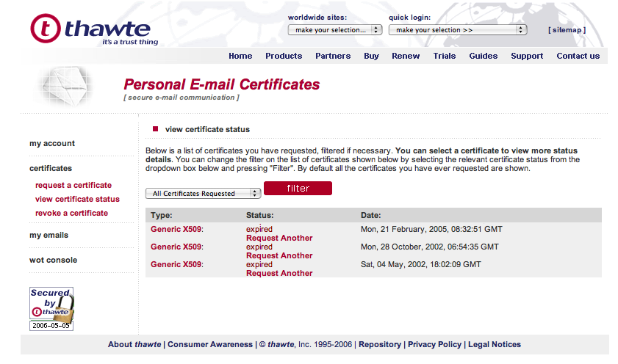This screenshot has width=618, height=364.
Task: Go to the Products menu item
Action: (284, 56)
